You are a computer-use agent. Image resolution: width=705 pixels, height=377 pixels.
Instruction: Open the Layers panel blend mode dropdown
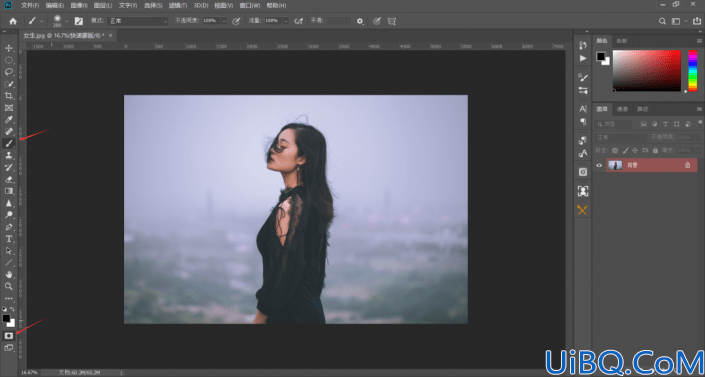(621, 137)
